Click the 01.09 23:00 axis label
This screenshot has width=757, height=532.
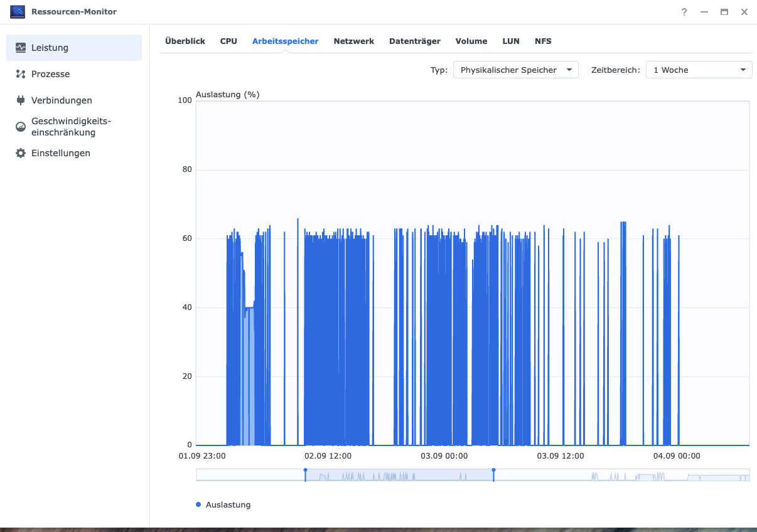click(202, 456)
